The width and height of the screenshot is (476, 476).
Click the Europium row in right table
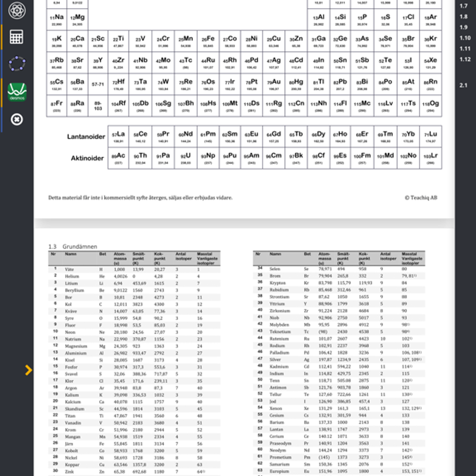(x=339, y=471)
